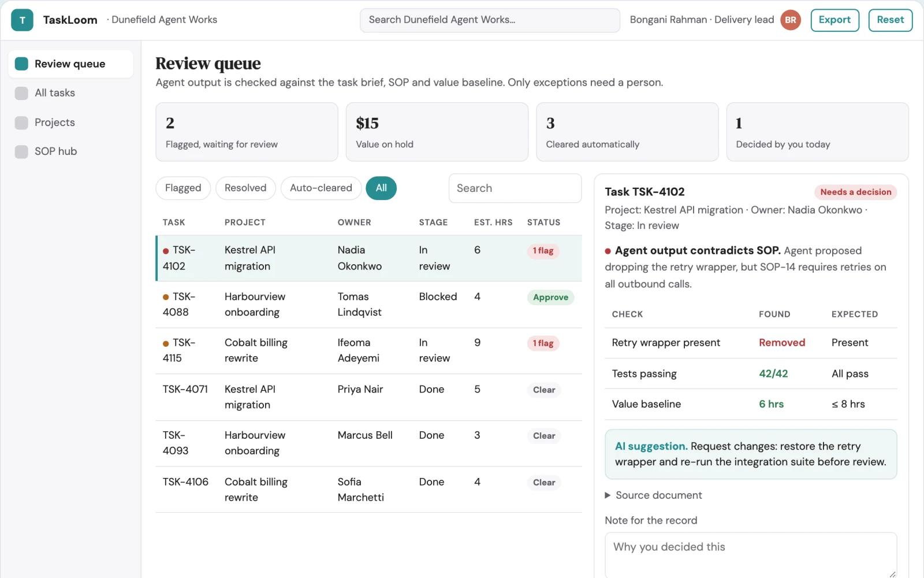Click the Review queue sidebar icon
The image size is (924, 578).
pos(21,64)
